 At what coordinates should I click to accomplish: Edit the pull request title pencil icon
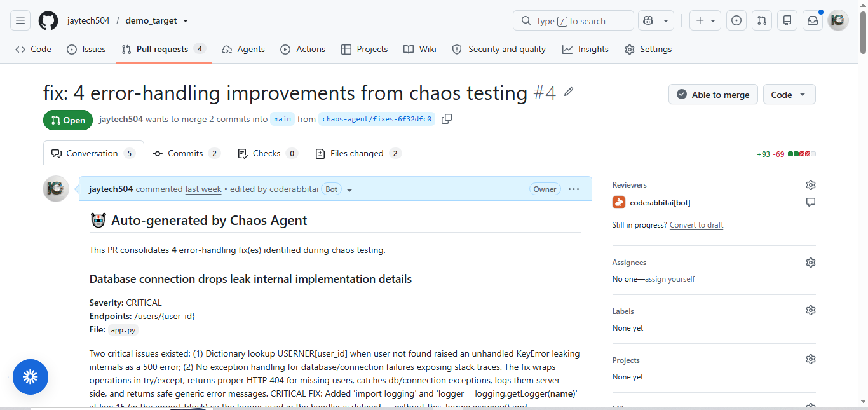(569, 92)
